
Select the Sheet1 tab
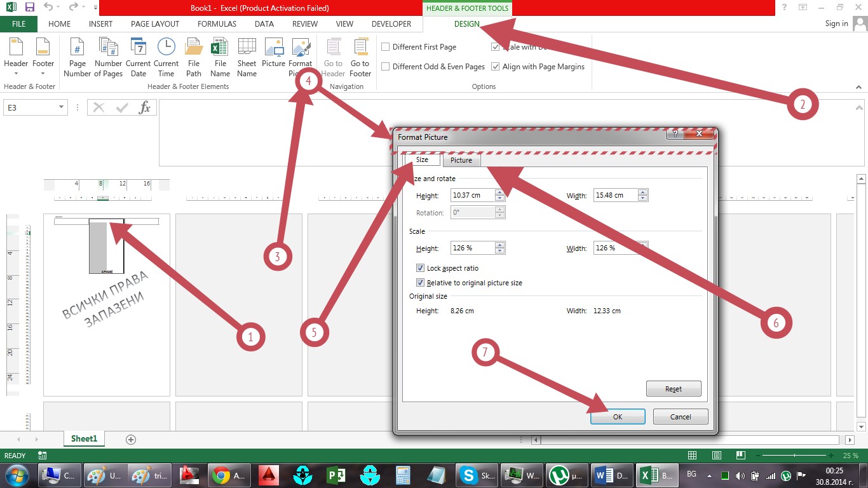click(x=84, y=439)
